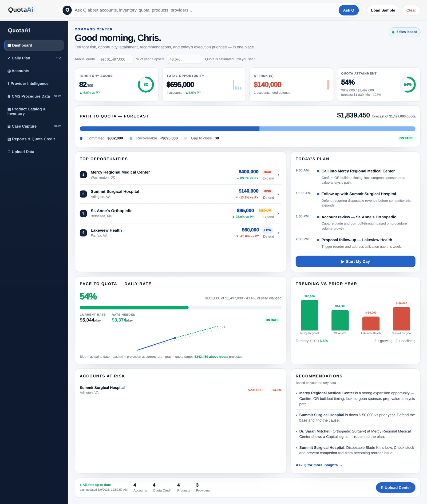Open Daily Plan in the sidebar
The image size is (427, 504).
[34, 58]
